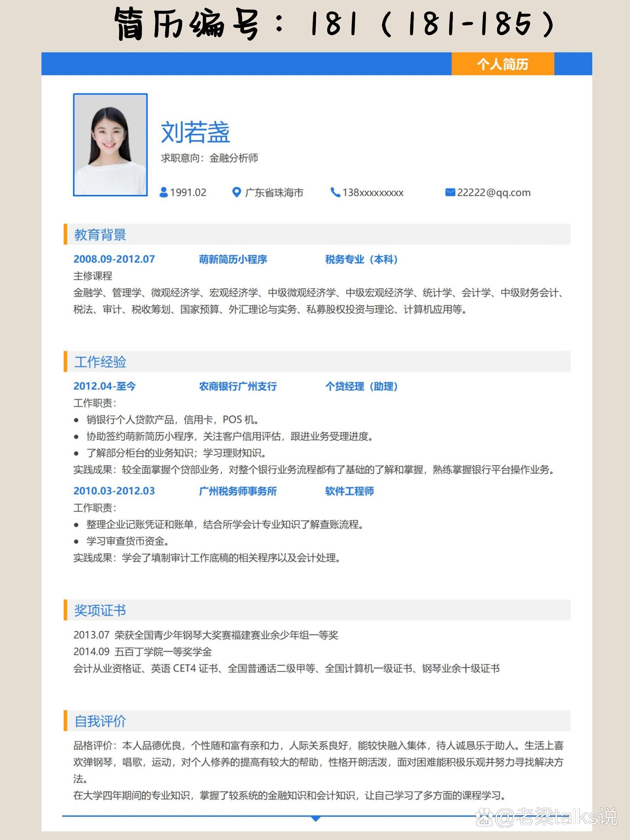This screenshot has height=840, width=630.
Task: Select the date 2012.04-至今
Action: pyautogui.click(x=104, y=386)
